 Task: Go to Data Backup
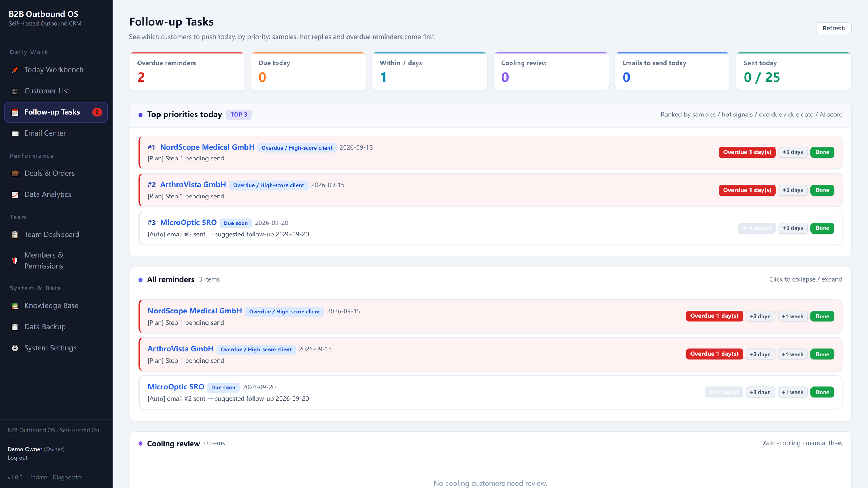point(56,327)
